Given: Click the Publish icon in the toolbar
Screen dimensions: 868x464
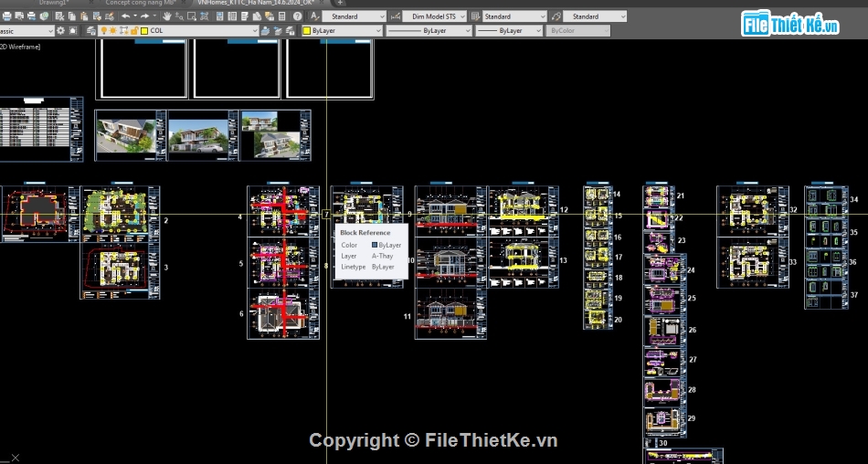Looking at the screenshot, I should (32, 16).
